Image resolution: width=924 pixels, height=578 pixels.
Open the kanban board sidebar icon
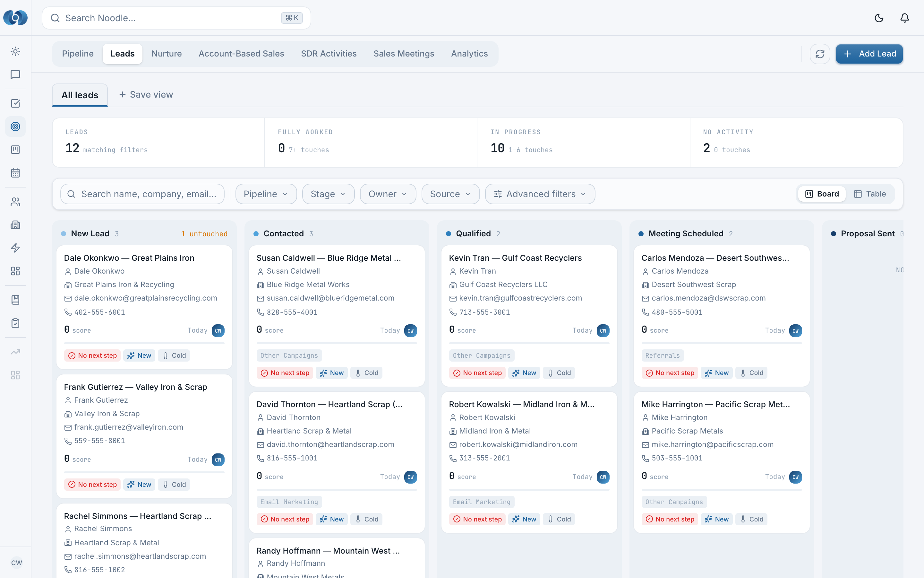coord(15,149)
